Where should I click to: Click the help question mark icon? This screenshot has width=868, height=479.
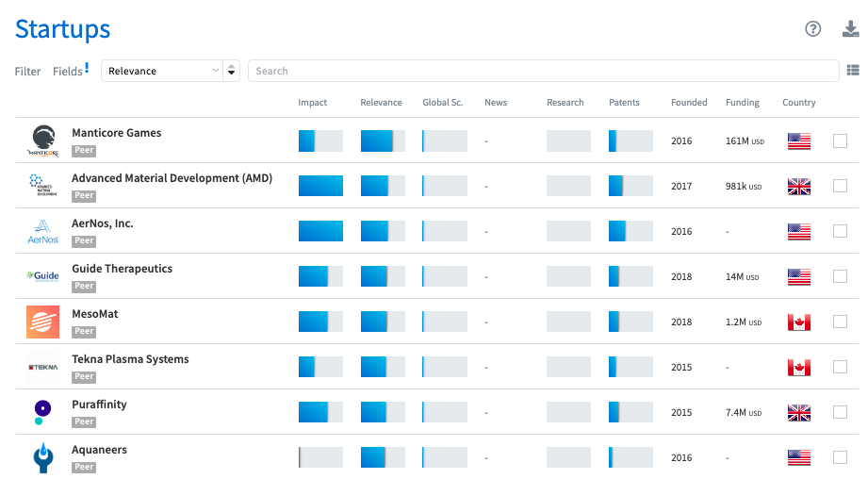coord(812,29)
